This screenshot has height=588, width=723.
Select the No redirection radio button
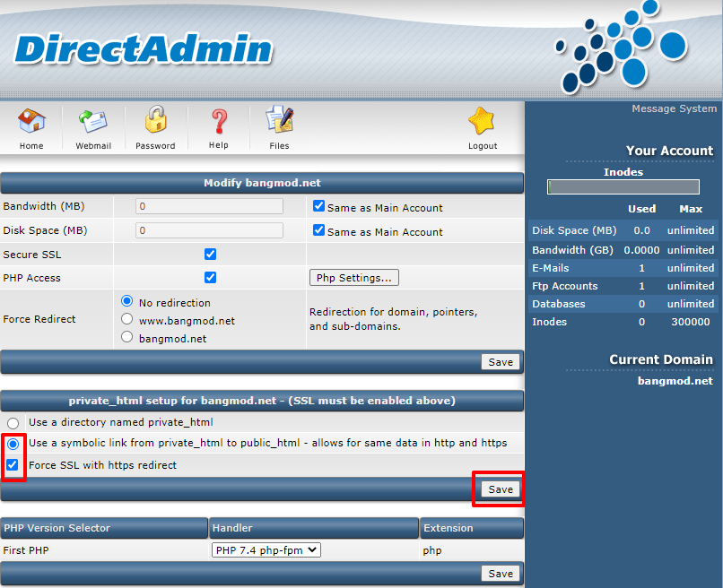126,301
